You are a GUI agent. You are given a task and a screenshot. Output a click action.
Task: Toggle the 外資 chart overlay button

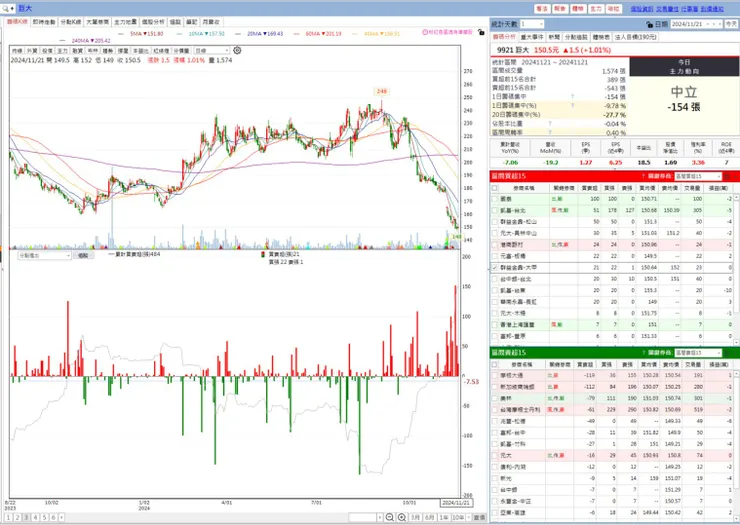tap(32, 51)
